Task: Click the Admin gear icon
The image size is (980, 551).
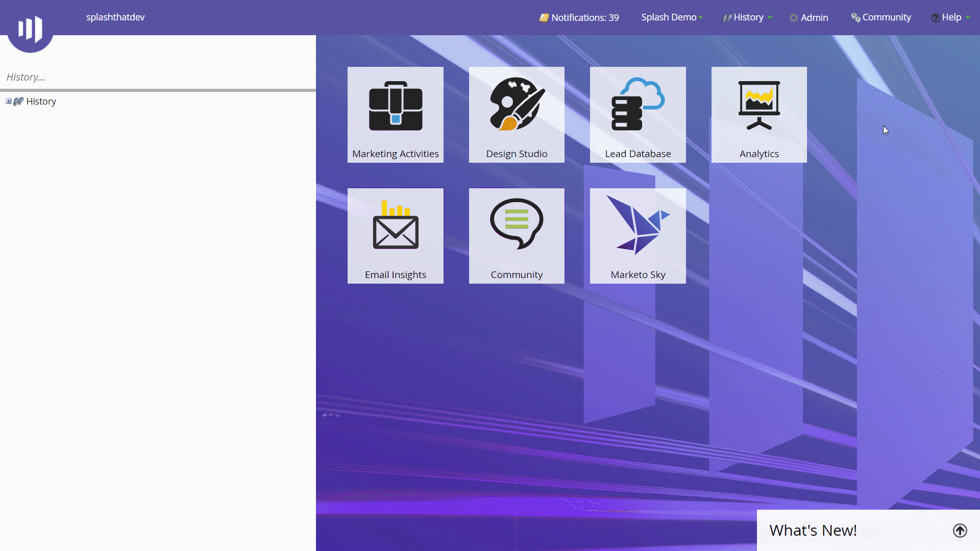Action: tap(793, 18)
